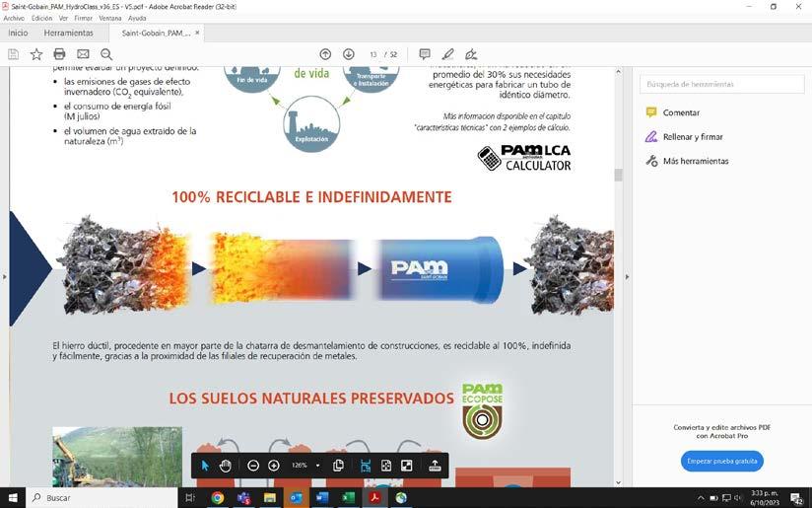Click the Buscar taskbar search box
The image size is (812, 508).
[101, 497]
